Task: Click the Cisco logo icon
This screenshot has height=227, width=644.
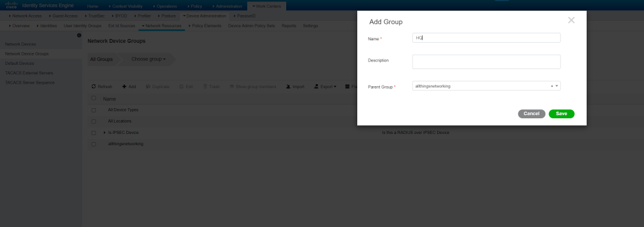Action: (11, 5)
